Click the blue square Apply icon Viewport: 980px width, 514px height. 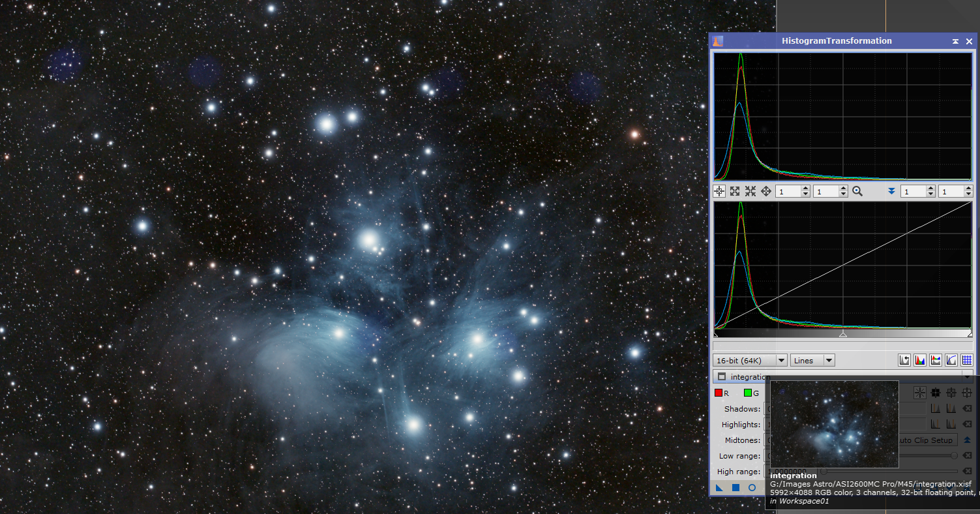(735, 487)
